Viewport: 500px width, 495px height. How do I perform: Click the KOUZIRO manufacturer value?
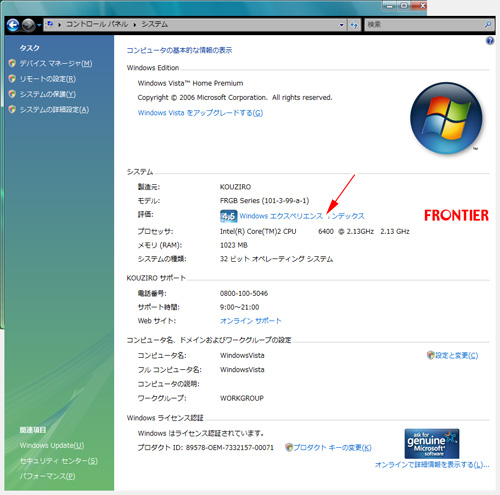(x=235, y=187)
